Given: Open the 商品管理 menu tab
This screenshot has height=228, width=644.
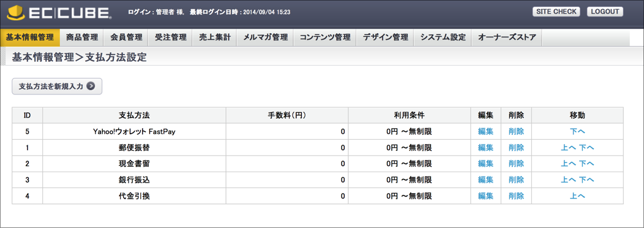Looking at the screenshot, I should (x=82, y=37).
